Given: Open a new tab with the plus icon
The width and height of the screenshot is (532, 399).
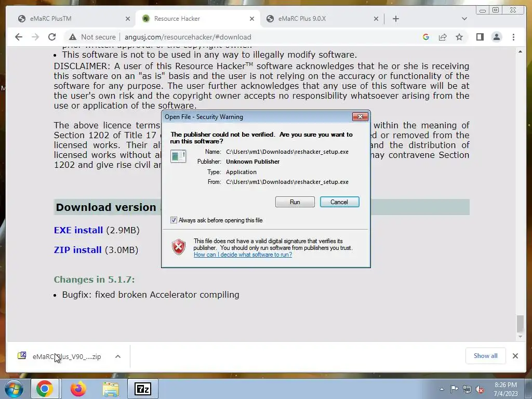Looking at the screenshot, I should point(395,19).
